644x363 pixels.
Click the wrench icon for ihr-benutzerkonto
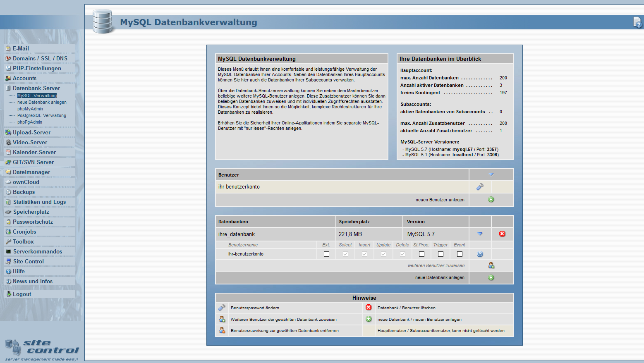[x=480, y=187]
